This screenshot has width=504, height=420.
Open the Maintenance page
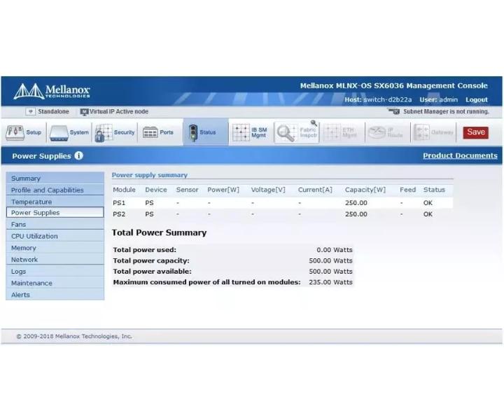55,283
